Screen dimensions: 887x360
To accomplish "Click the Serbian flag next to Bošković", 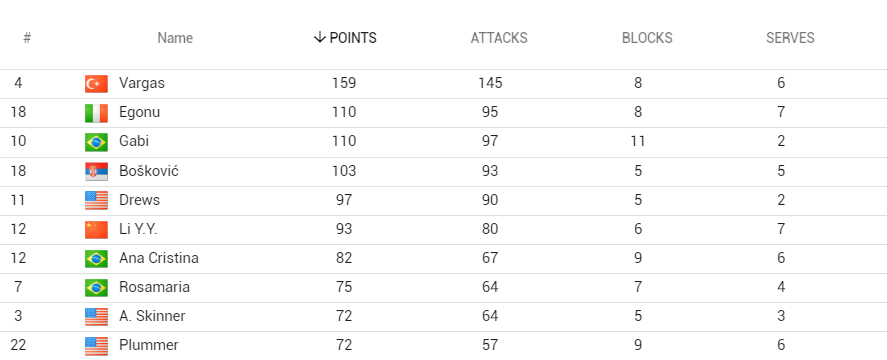I will coord(96,172).
